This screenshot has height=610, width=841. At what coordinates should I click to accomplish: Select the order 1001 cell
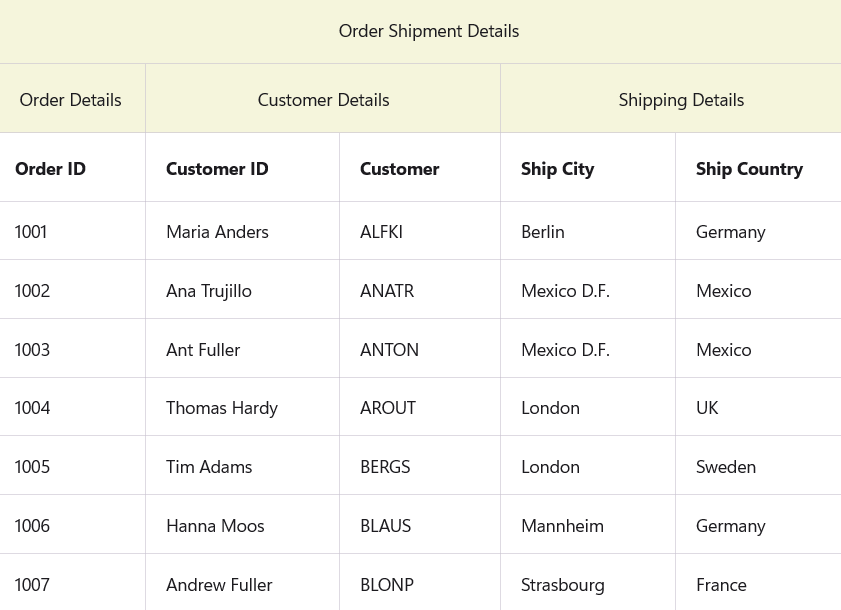coord(32,232)
